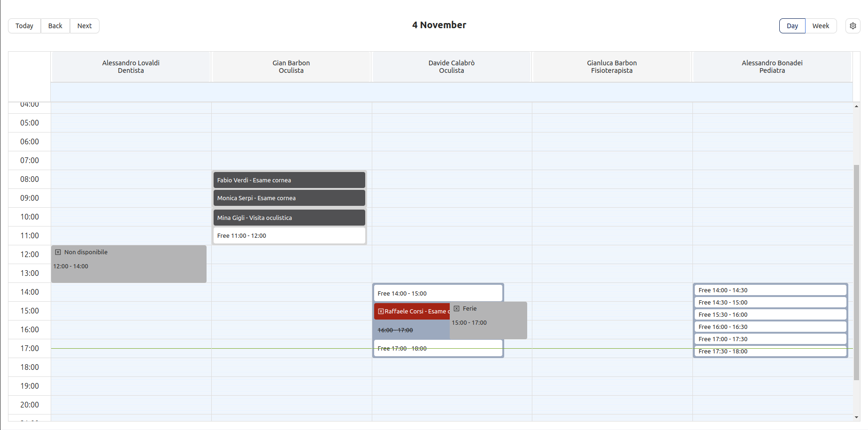Click the Today button
The height and width of the screenshot is (430, 868).
tap(24, 26)
